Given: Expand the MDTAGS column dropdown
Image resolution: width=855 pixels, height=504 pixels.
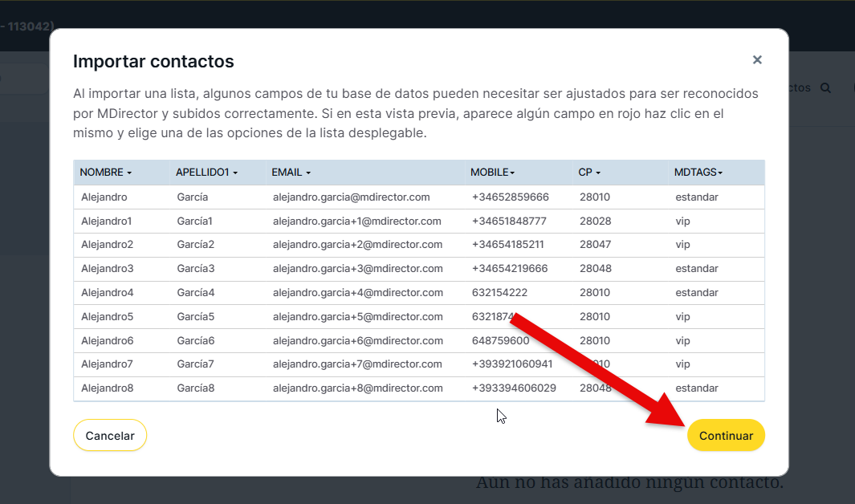Looking at the screenshot, I should (x=698, y=173).
